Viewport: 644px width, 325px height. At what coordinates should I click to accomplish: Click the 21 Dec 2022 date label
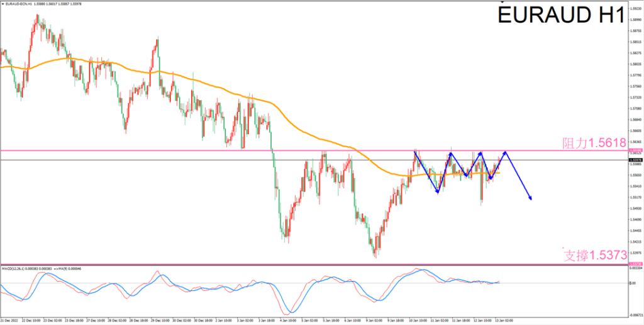tap(11, 321)
